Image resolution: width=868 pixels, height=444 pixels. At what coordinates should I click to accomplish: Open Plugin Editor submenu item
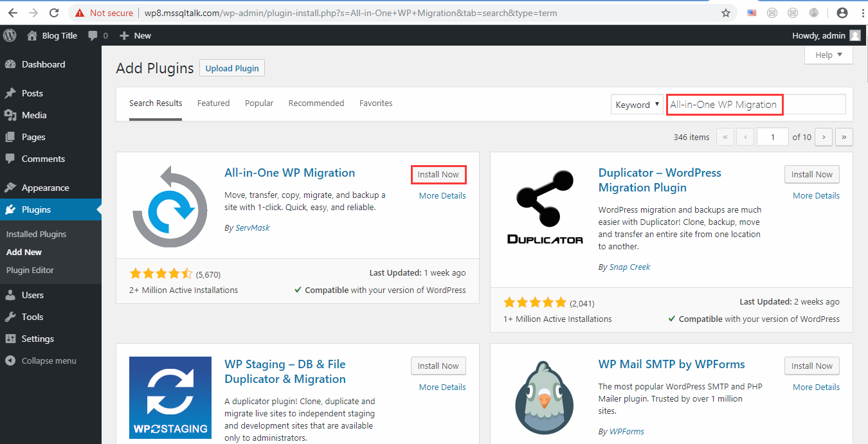point(30,270)
